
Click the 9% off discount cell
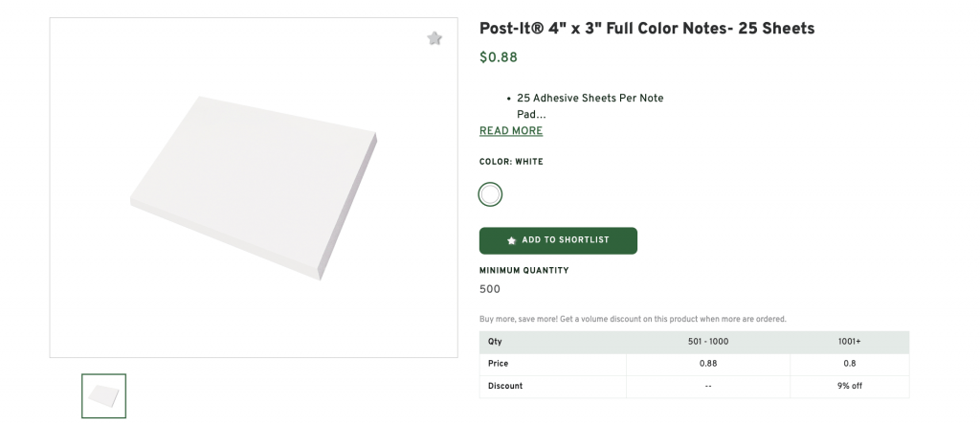click(x=849, y=386)
